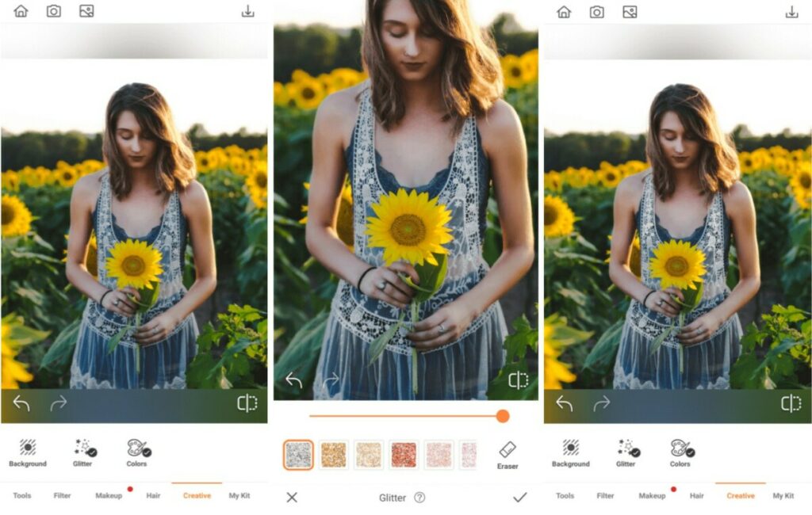Select the Glitter tool on the left screen
This screenshot has height=515, width=812.
82,453
